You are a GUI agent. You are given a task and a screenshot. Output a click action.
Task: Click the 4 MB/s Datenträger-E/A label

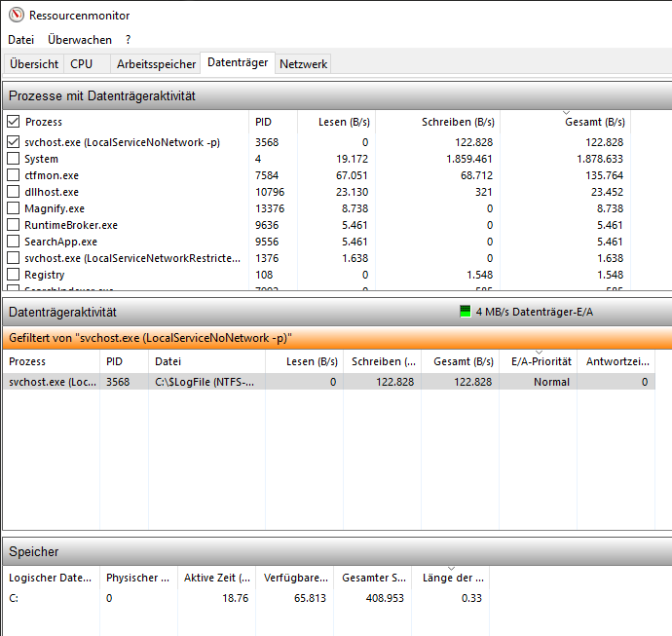[x=534, y=312]
